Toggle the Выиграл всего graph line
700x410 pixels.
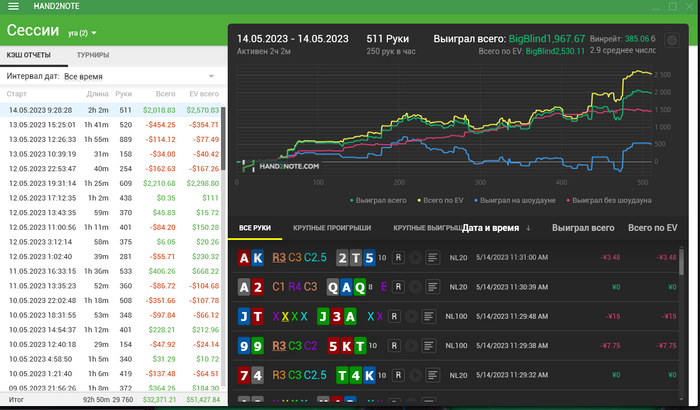[378, 201]
